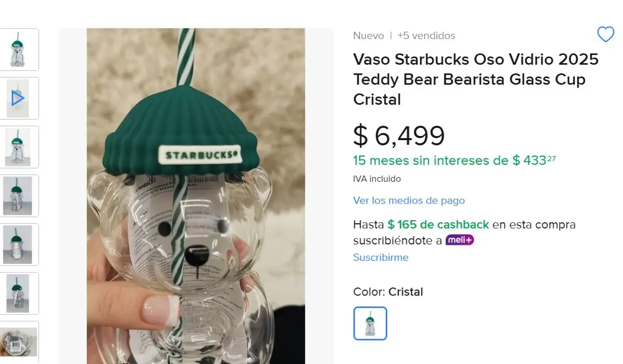
Task: Add the product to favorites with the heart icon
Action: click(x=605, y=34)
